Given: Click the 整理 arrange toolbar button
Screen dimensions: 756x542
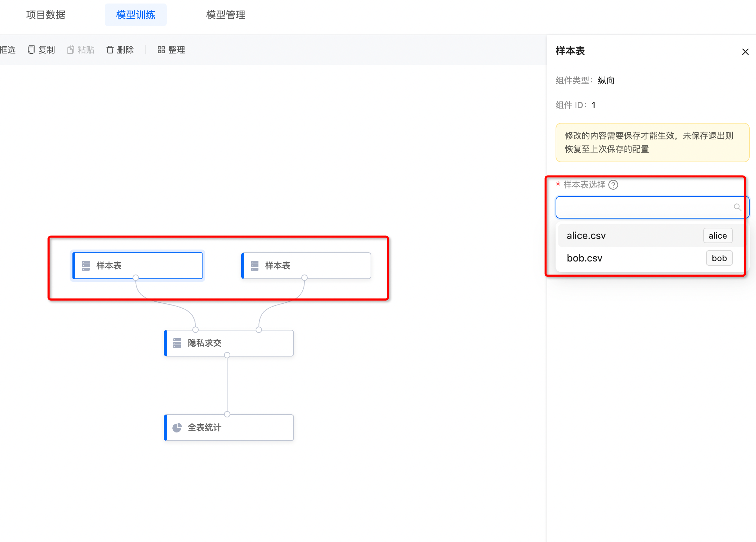Looking at the screenshot, I should tap(171, 50).
